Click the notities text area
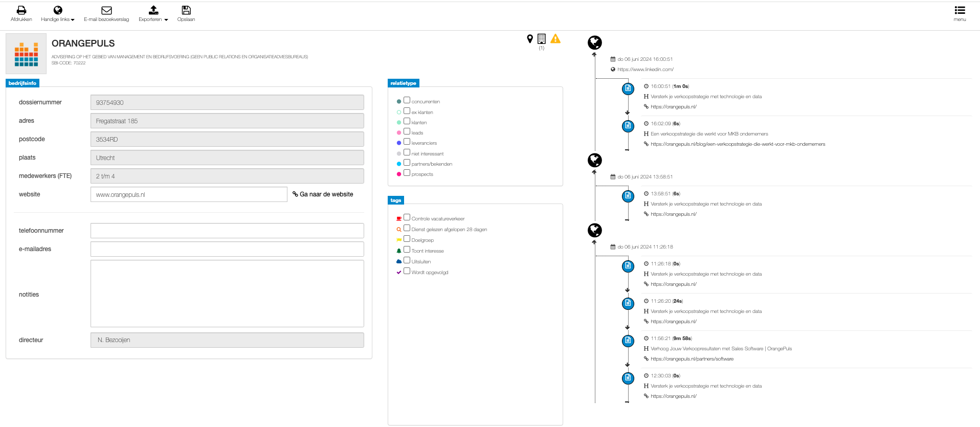 [x=227, y=294]
